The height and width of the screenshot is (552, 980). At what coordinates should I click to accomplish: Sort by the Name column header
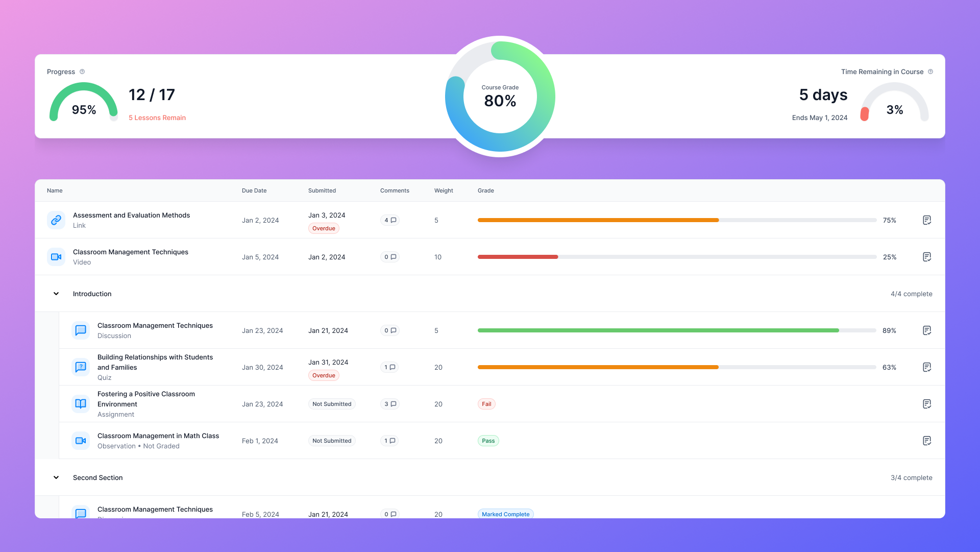tap(55, 190)
